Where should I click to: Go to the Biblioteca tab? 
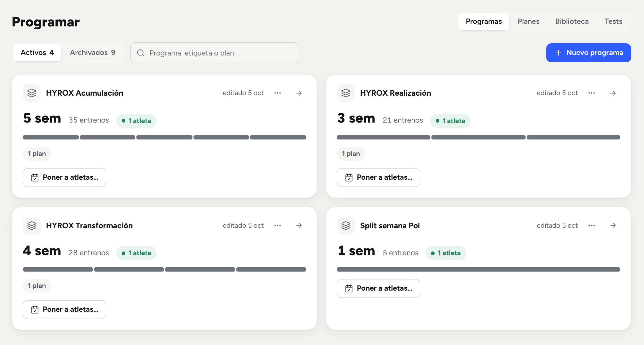(x=572, y=21)
